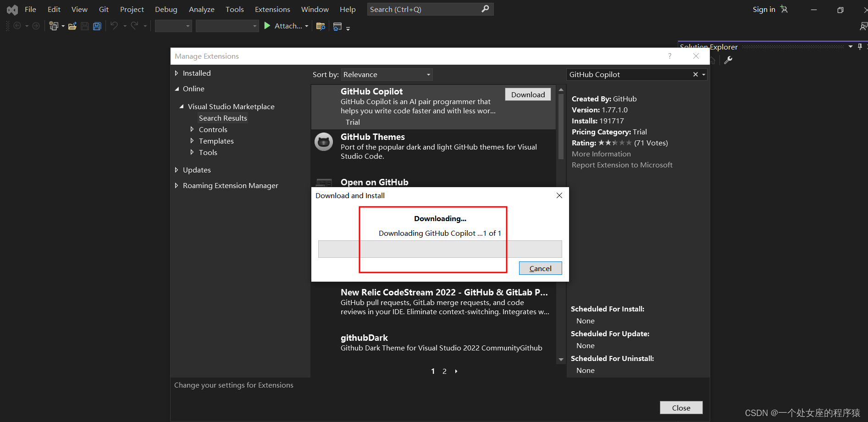Click the Open File folder icon

pyautogui.click(x=72, y=26)
